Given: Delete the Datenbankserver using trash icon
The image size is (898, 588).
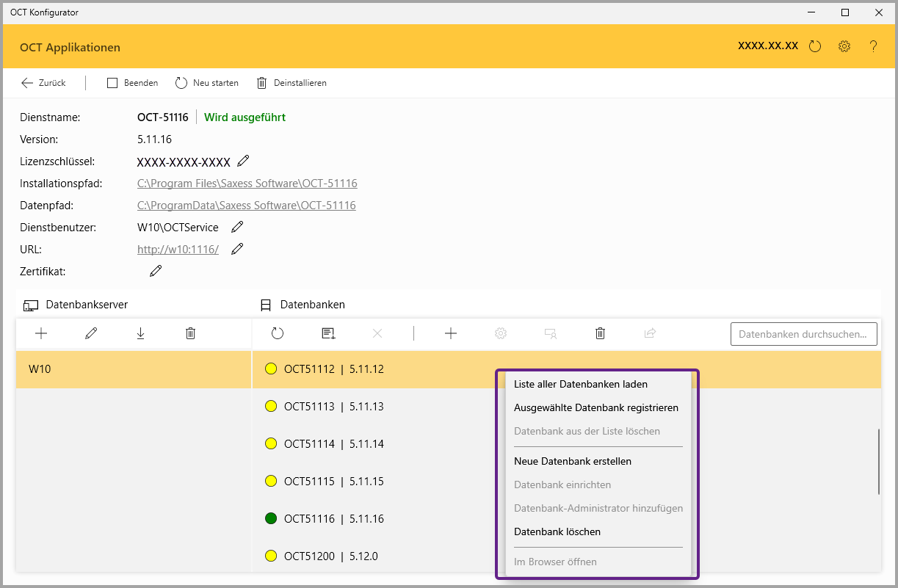Looking at the screenshot, I should click(x=190, y=333).
